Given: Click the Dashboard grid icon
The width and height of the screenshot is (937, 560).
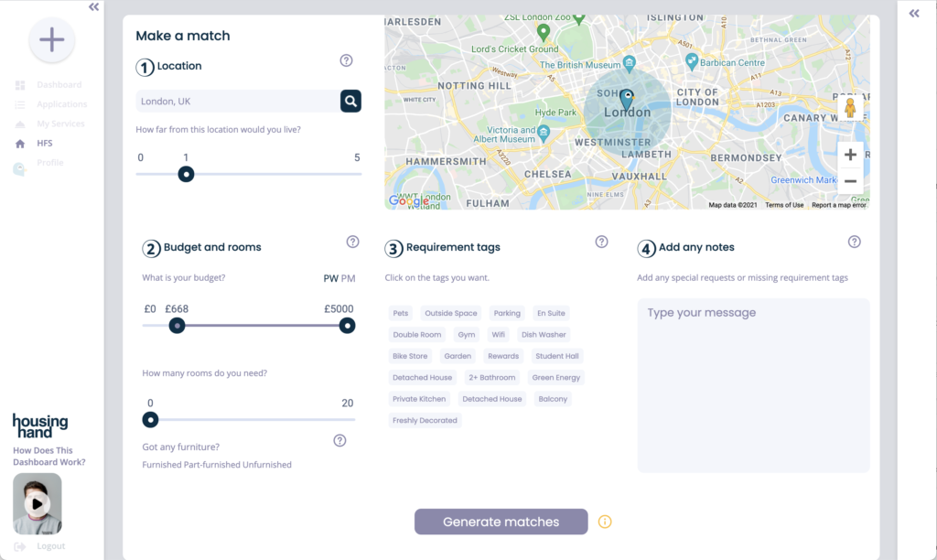Looking at the screenshot, I should pyautogui.click(x=20, y=85).
